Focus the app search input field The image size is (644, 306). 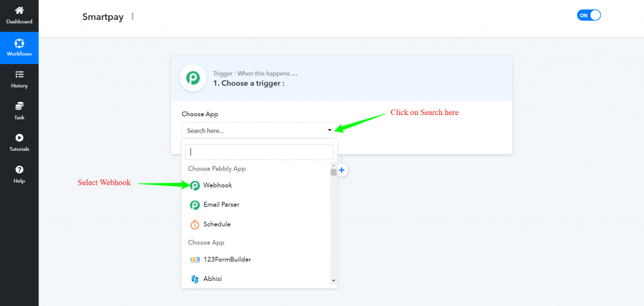[259, 152]
